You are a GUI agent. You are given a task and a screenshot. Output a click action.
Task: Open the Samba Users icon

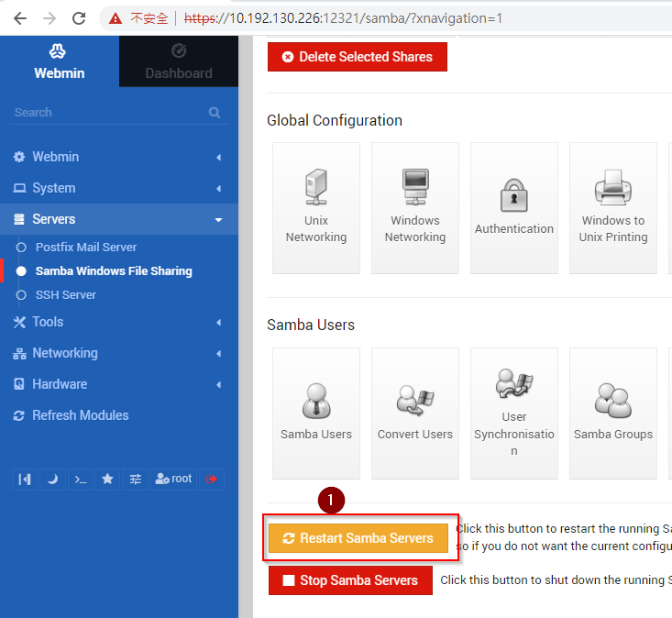[316, 414]
